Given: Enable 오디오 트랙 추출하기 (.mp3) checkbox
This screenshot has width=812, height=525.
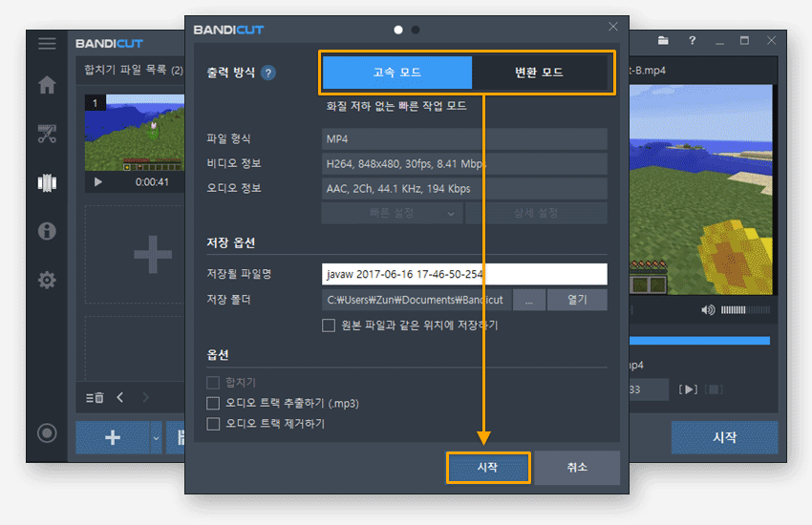Looking at the screenshot, I should click(x=213, y=403).
